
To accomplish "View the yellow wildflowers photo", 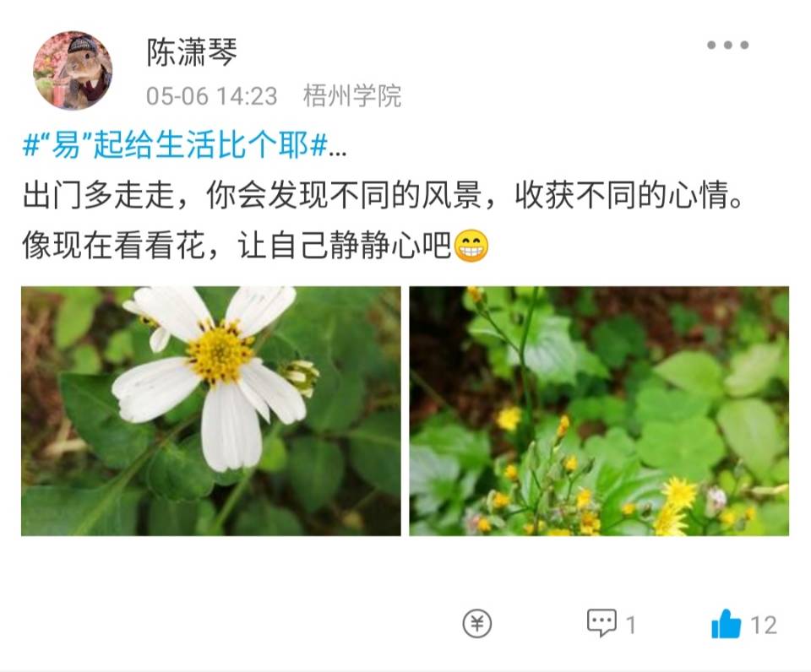I will (599, 411).
